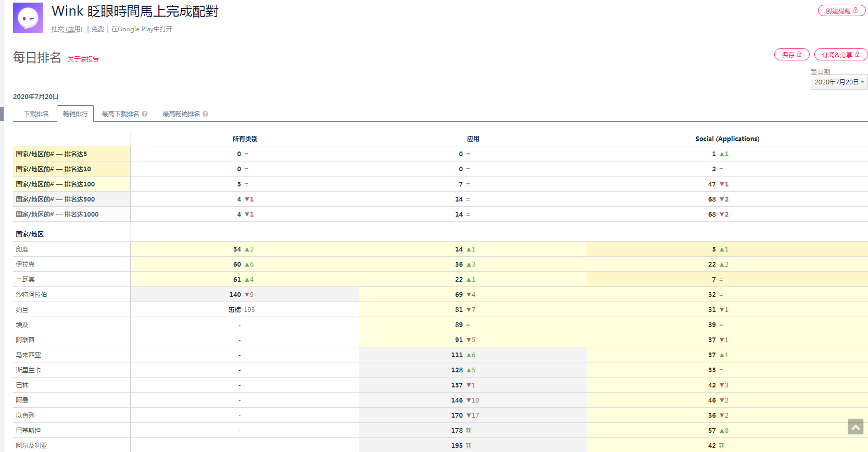
Task: Click the lock icon on 保存 button
Action: pyautogui.click(x=799, y=55)
